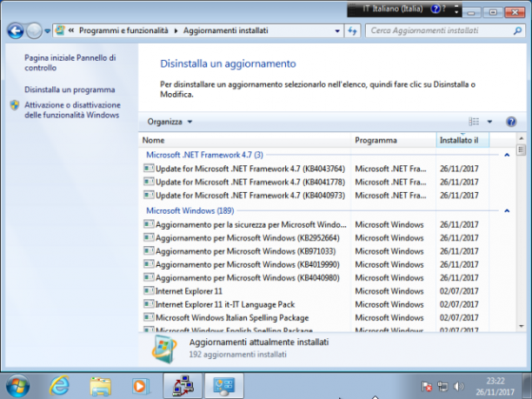Open Attivazione o disattivazione delle funzionalità Windows
Viewport: 532px width, 399px height.
click(72, 110)
